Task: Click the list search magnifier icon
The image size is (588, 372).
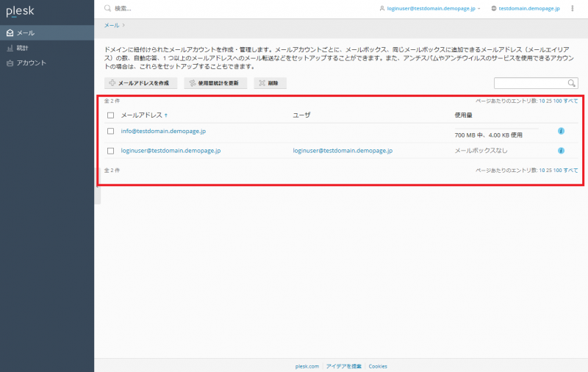Action: point(571,83)
